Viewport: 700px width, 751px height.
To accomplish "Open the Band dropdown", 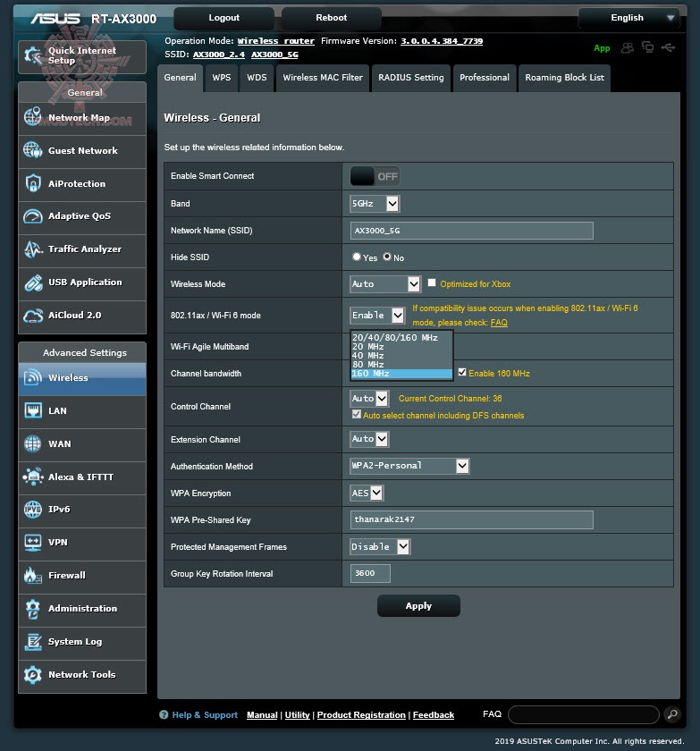I will pyautogui.click(x=375, y=204).
